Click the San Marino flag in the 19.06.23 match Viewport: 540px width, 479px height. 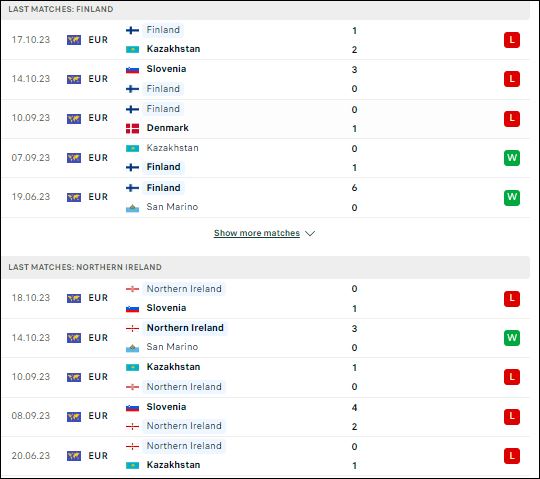132,208
